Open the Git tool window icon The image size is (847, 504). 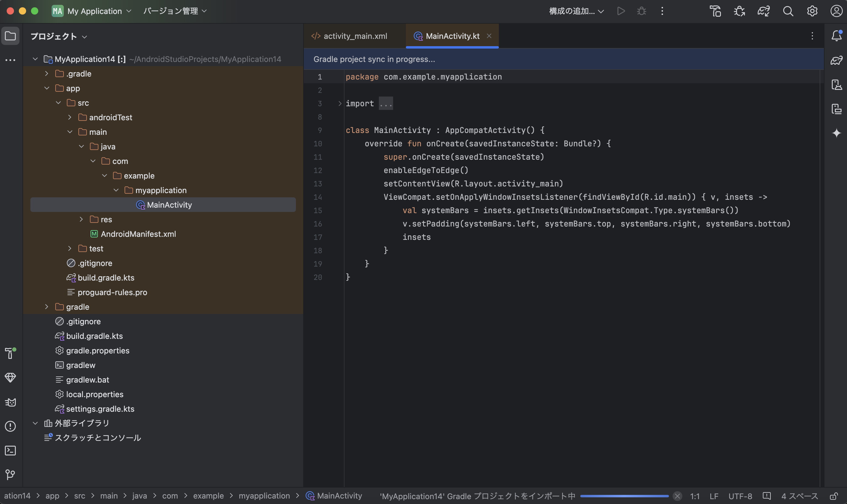(x=10, y=475)
